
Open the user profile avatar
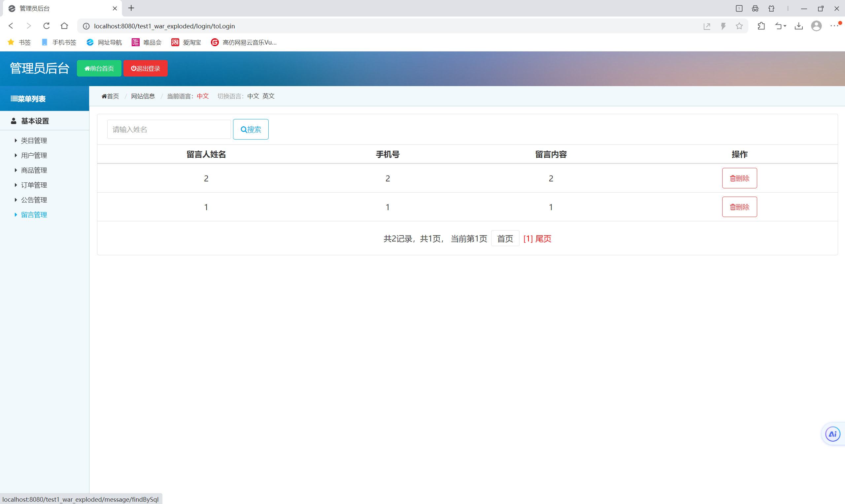point(817,26)
